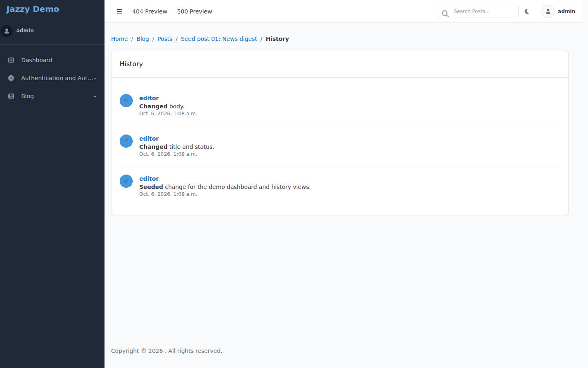
Task: Click the 'Seeded change for the demo dashboard' text
Action: click(x=225, y=187)
